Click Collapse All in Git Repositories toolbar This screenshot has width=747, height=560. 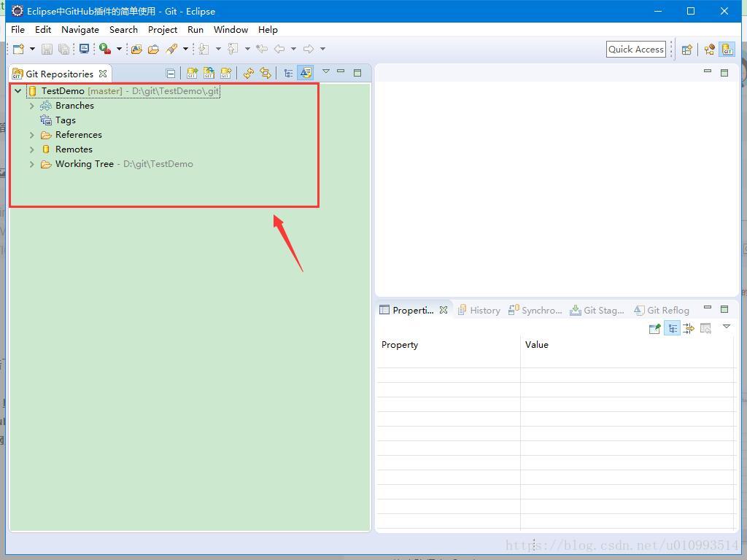(x=171, y=74)
